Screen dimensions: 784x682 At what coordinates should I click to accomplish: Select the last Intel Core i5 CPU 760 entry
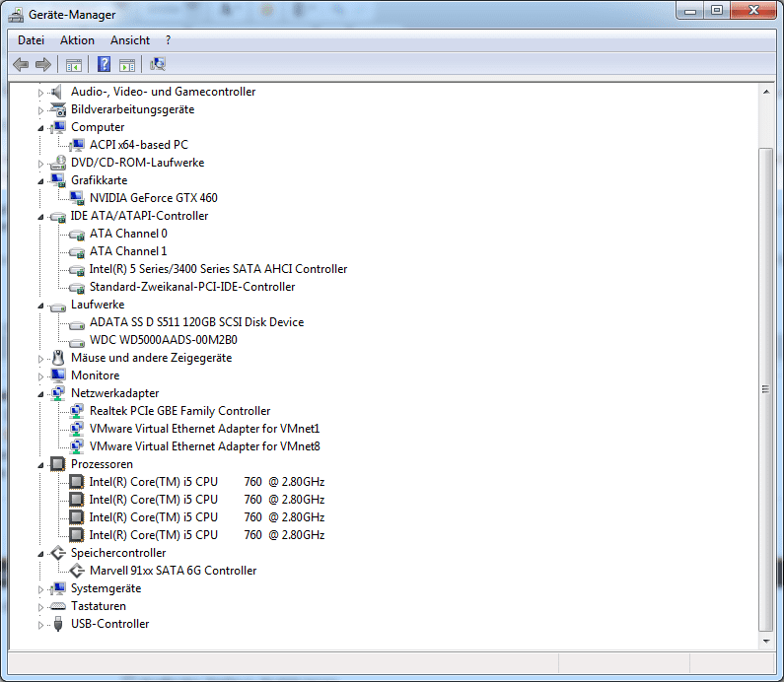(x=207, y=535)
